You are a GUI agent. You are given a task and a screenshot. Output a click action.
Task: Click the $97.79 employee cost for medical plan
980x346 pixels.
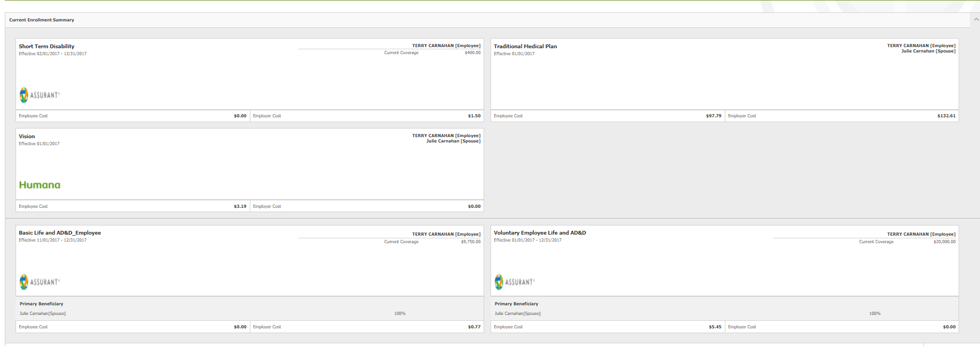point(713,116)
